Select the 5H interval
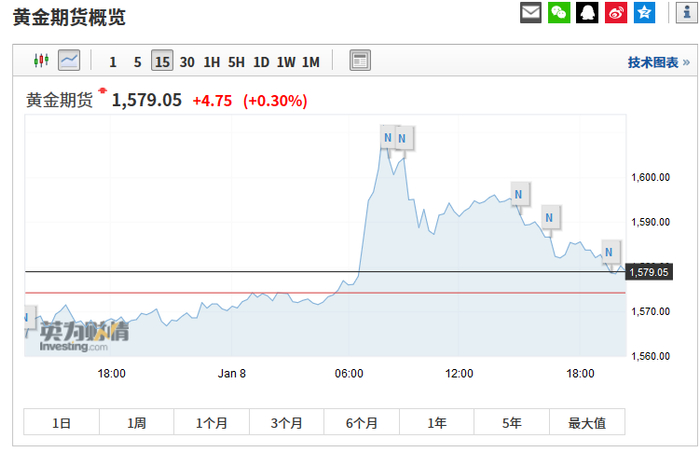 pos(236,62)
